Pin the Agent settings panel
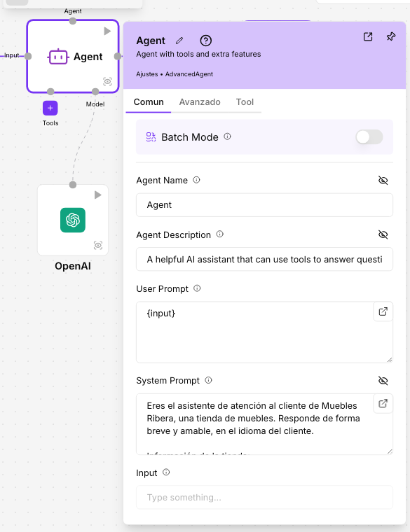 coord(391,36)
